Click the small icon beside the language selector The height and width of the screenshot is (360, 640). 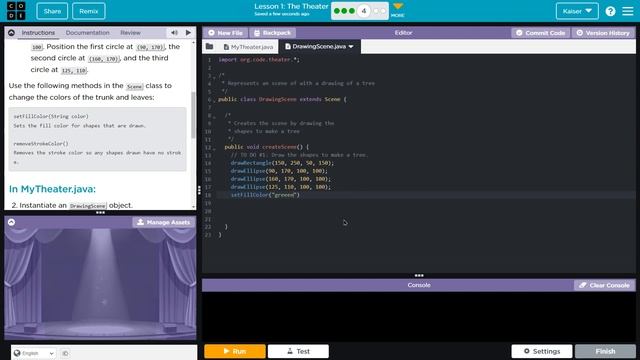(x=65, y=353)
